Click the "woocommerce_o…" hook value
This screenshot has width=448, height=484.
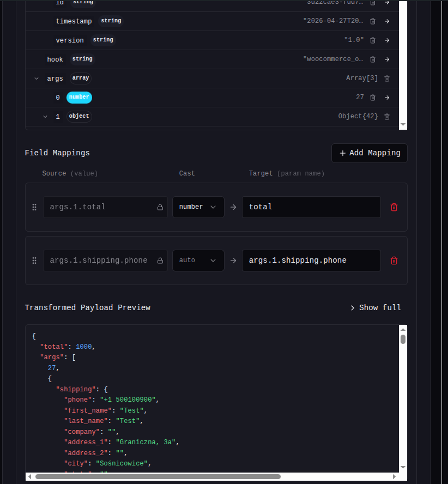(333, 59)
